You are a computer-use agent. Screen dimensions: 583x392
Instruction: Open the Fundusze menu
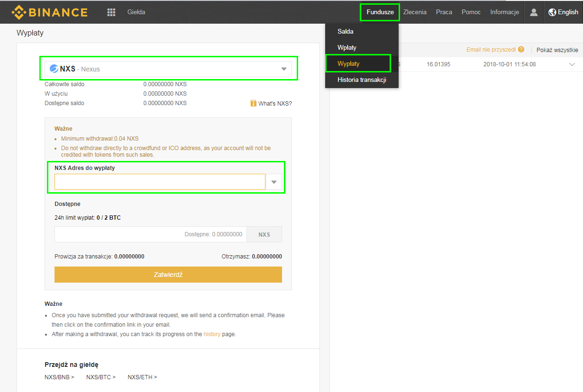pyautogui.click(x=380, y=12)
